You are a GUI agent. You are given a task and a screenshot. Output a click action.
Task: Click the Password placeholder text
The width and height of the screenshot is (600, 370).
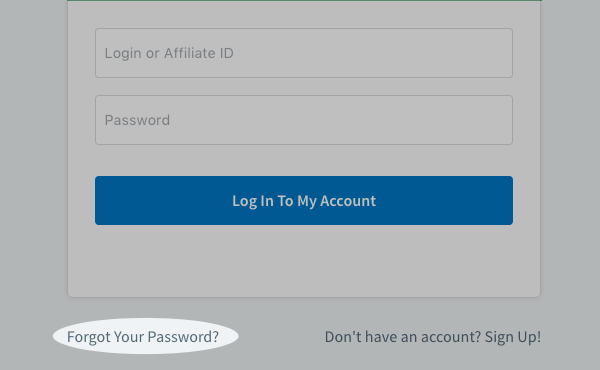point(137,120)
